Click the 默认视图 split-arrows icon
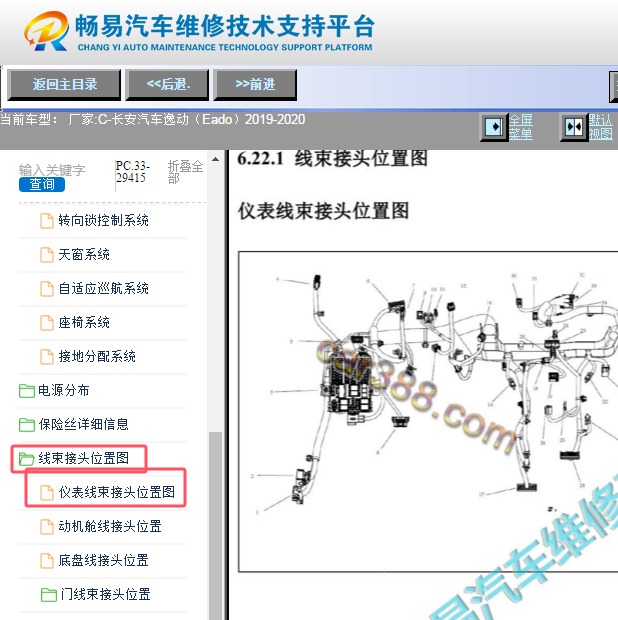The width and height of the screenshot is (618, 620). click(573, 127)
